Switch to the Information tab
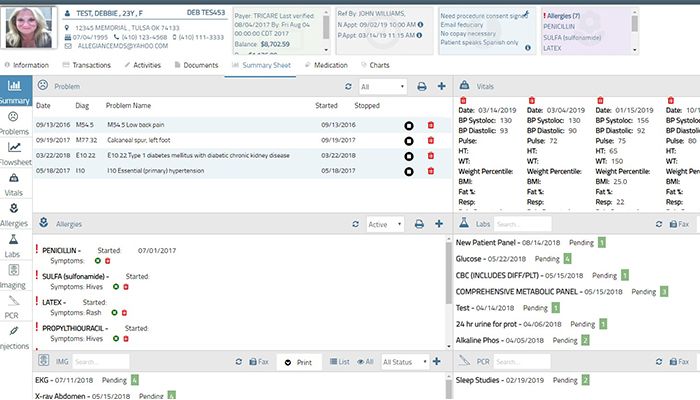Image resolution: width=700 pixels, height=400 pixels. tap(26, 65)
